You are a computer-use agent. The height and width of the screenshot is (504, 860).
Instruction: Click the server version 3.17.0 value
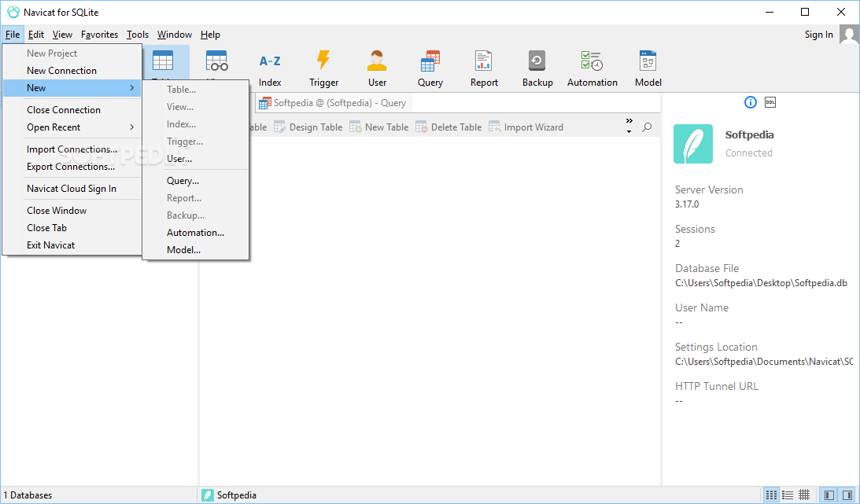pos(687,204)
